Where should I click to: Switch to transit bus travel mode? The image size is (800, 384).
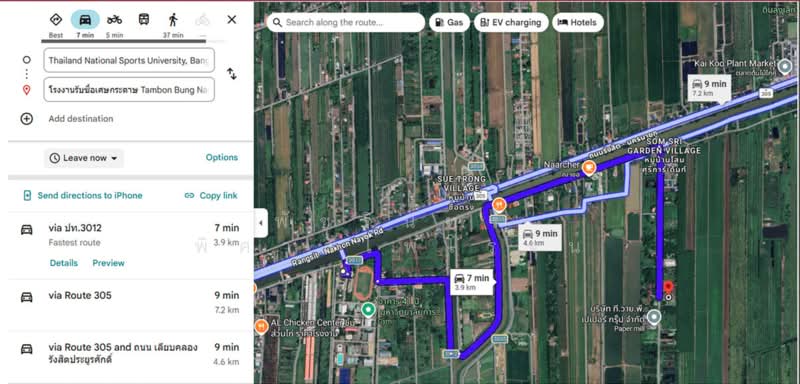click(144, 20)
